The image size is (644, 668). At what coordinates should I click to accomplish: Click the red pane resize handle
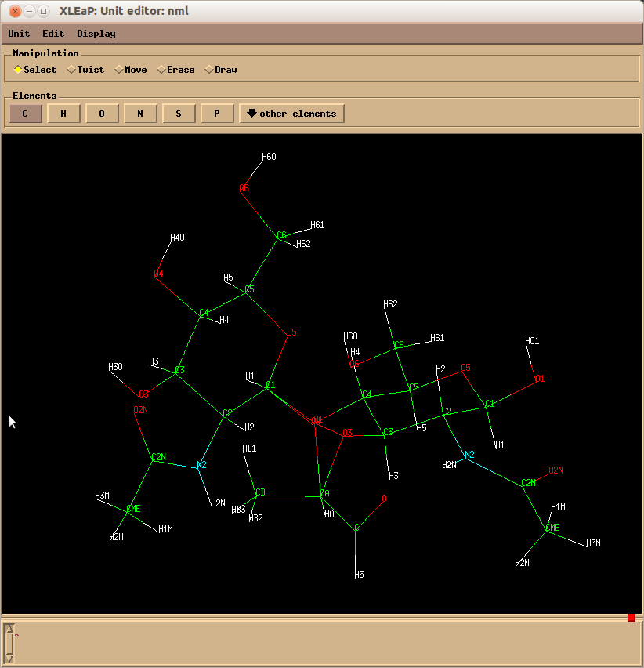(631, 618)
